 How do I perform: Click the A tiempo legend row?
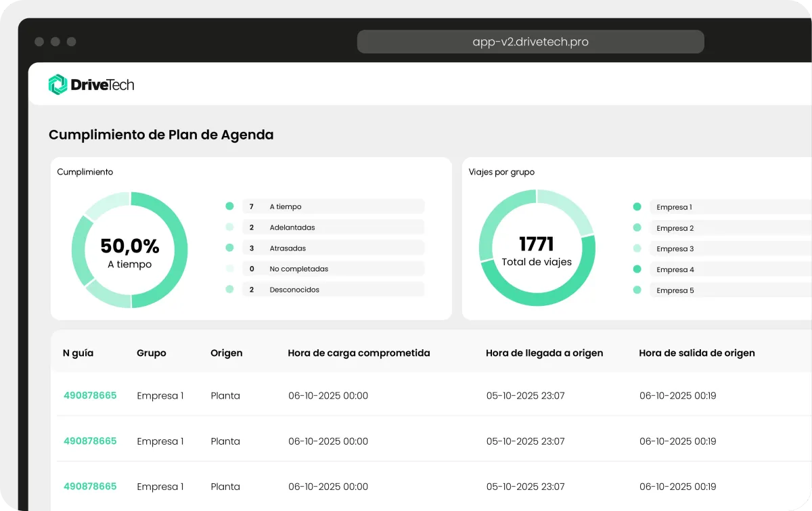334,206
